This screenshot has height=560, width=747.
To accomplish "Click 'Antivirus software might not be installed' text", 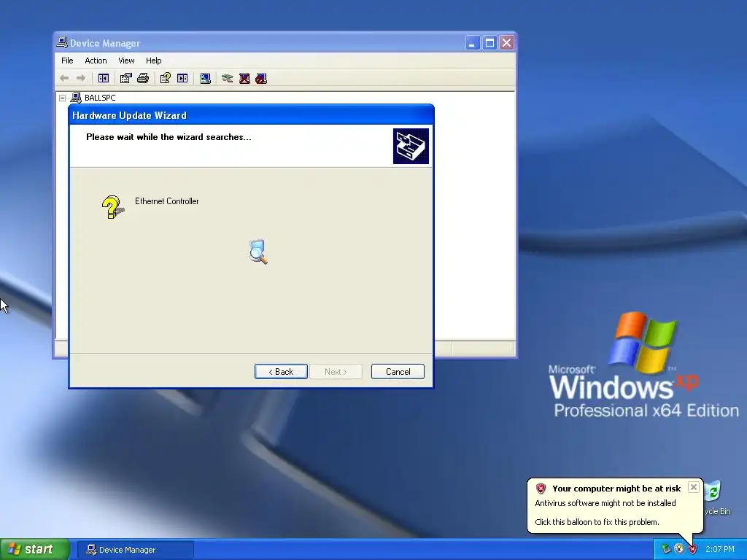I will (605, 503).
